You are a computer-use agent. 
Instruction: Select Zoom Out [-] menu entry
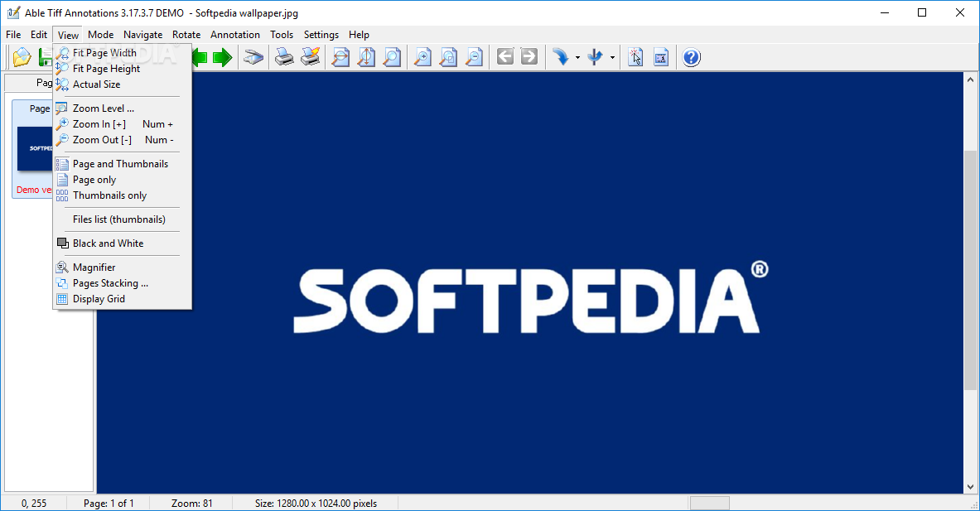click(122, 140)
